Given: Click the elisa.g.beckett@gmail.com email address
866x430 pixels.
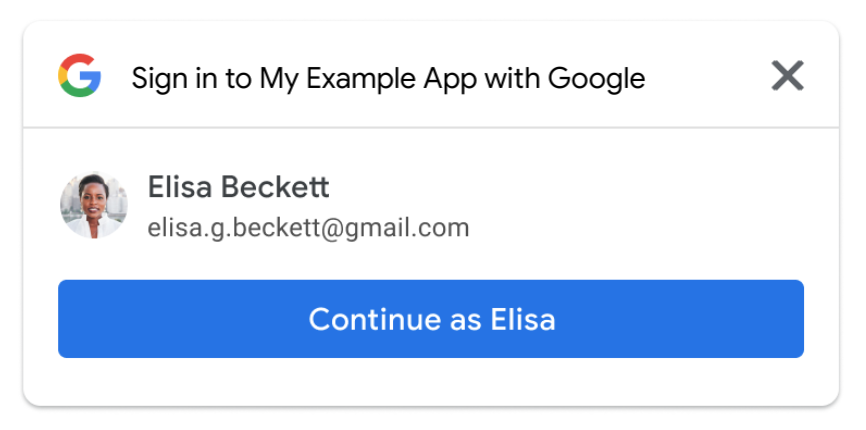Looking at the screenshot, I should pyautogui.click(x=308, y=228).
